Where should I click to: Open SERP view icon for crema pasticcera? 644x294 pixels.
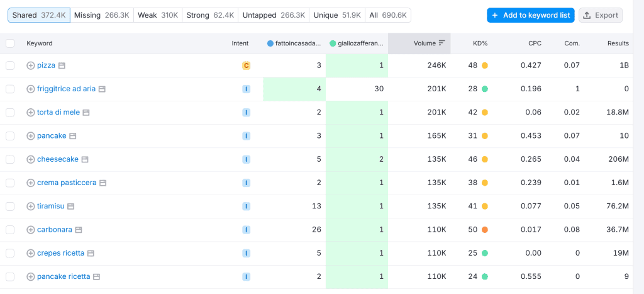(103, 183)
